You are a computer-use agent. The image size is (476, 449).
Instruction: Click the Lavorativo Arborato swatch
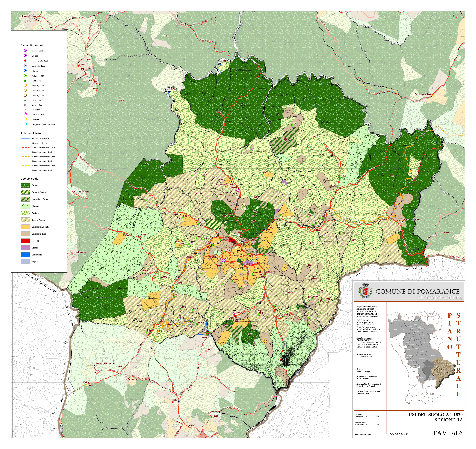tap(25, 227)
